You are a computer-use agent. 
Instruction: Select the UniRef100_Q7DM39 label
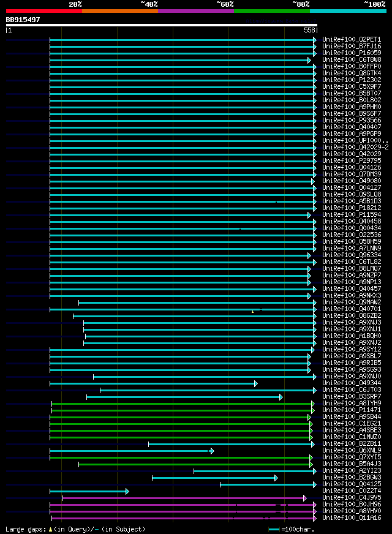click(x=352, y=174)
